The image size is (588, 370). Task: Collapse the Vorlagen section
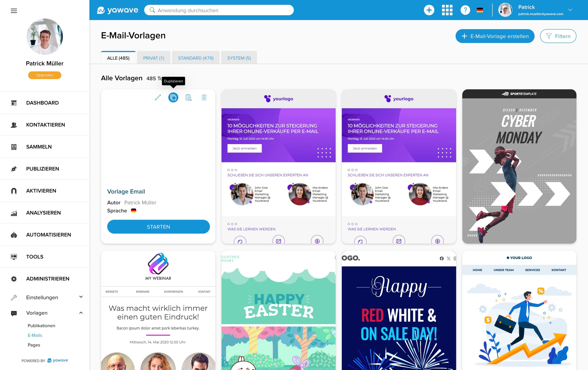pyautogui.click(x=81, y=313)
